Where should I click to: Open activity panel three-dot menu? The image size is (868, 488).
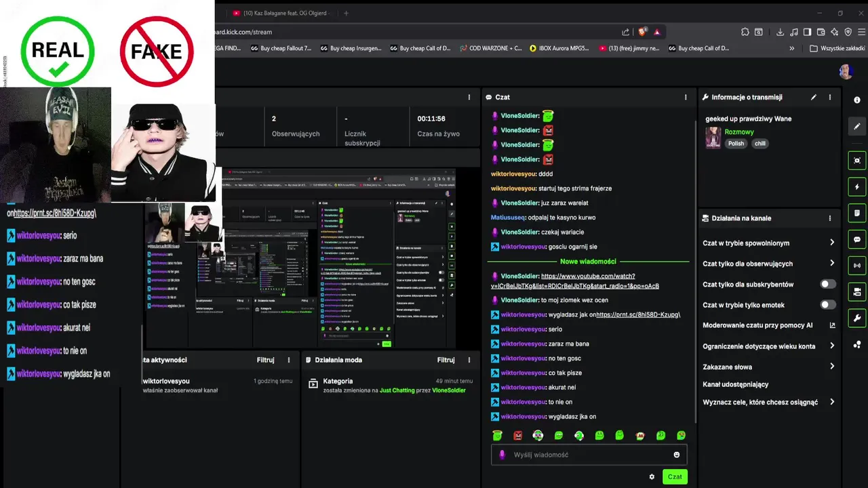click(x=289, y=360)
